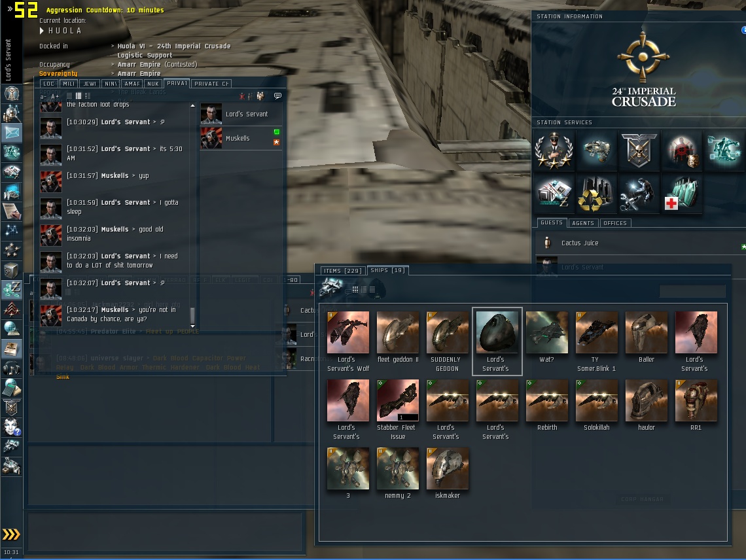Decrease chat font size with a-
Viewport: 746px width, 560px height.
point(43,97)
